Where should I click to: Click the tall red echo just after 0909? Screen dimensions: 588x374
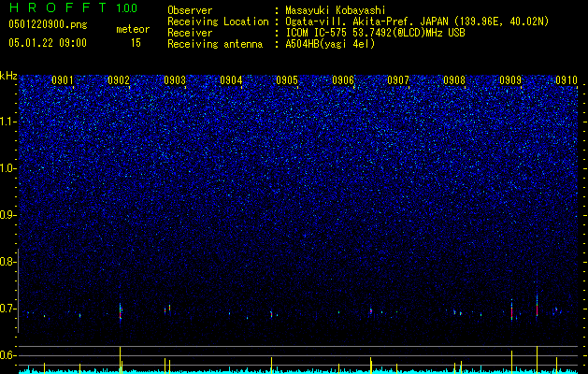pos(511,309)
